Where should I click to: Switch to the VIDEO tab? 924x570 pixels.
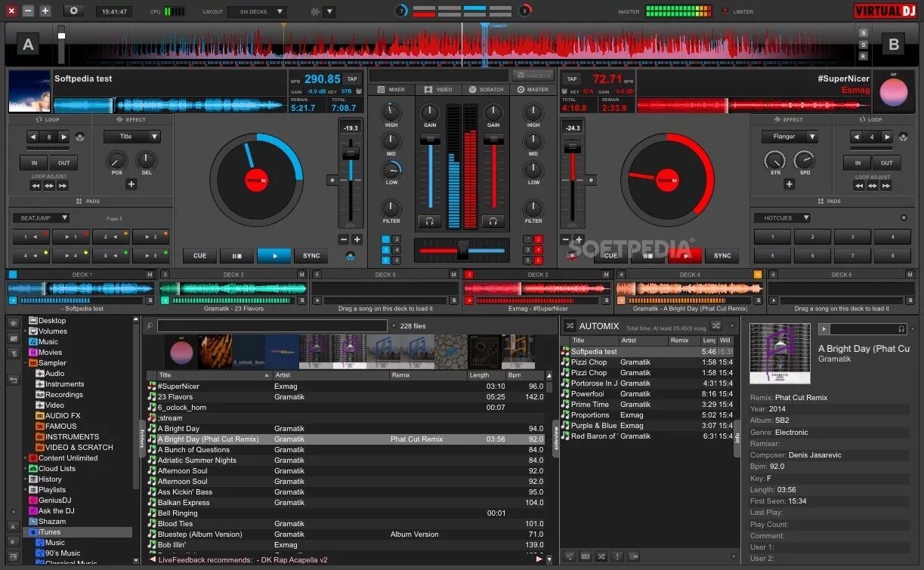click(438, 89)
